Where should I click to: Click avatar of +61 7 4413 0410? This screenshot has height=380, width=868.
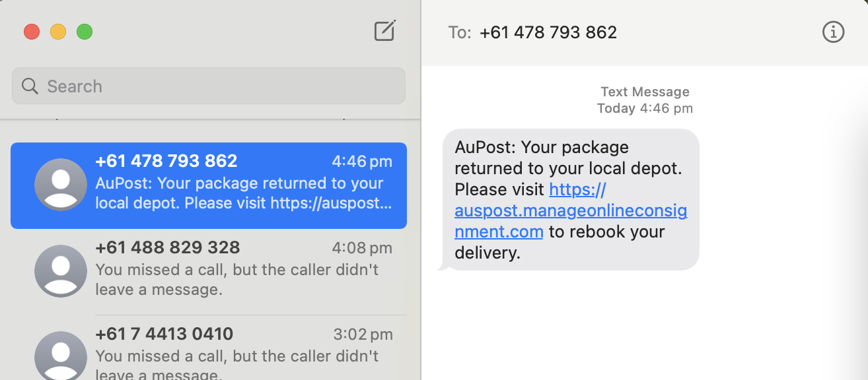pos(60,356)
